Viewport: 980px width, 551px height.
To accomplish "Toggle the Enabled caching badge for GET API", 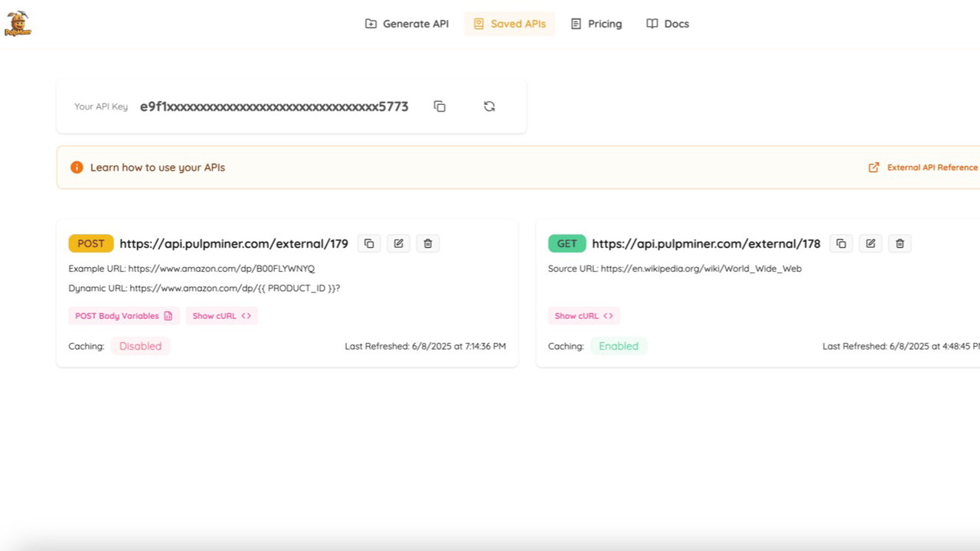I will click(618, 346).
